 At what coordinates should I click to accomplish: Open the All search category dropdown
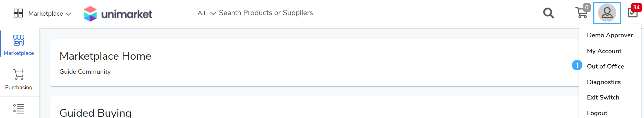coord(206,13)
